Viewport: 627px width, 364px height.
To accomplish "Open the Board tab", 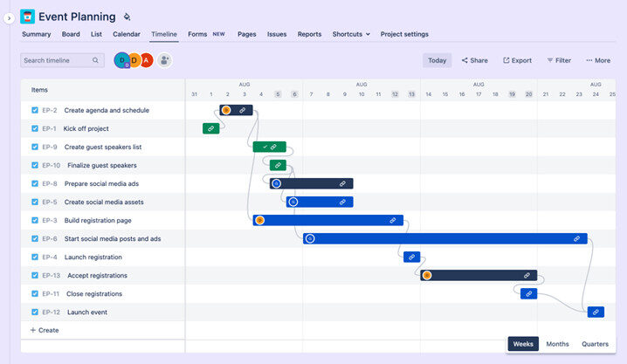I will [x=71, y=34].
